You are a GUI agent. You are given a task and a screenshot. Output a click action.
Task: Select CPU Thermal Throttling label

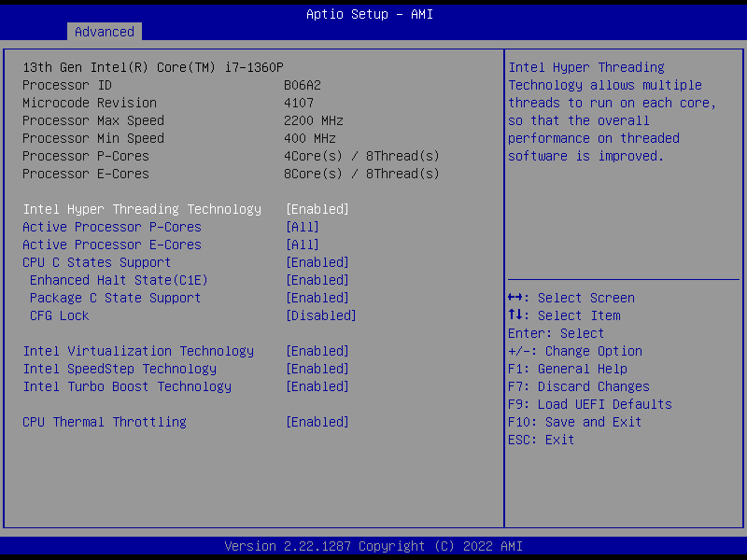pyautogui.click(x=105, y=423)
